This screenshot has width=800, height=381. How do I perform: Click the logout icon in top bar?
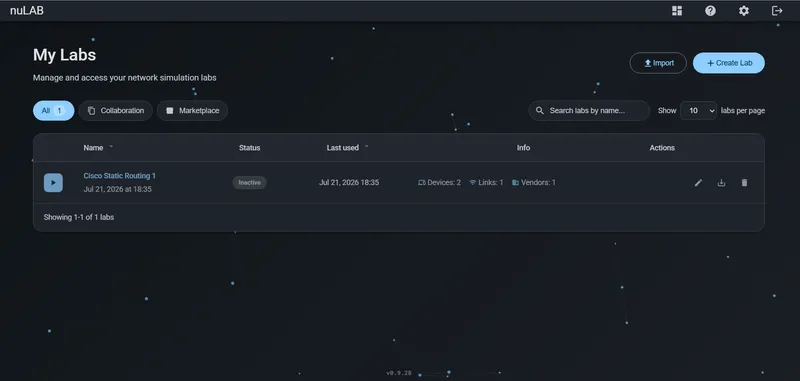777,11
